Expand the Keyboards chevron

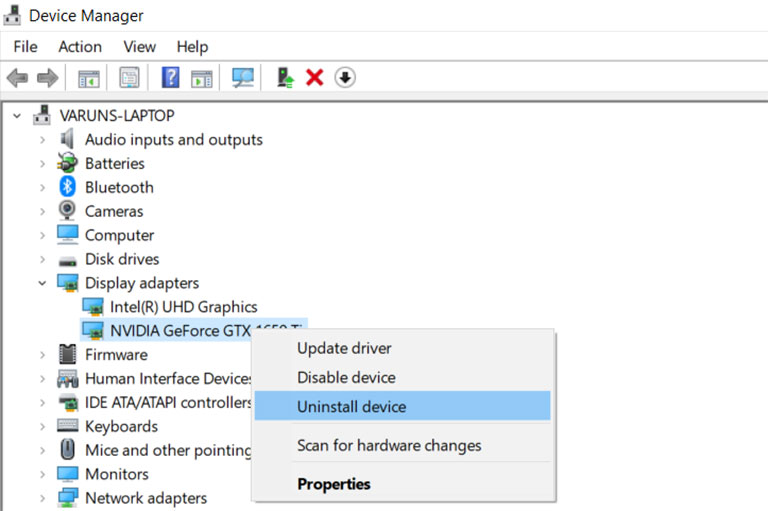coord(43,427)
